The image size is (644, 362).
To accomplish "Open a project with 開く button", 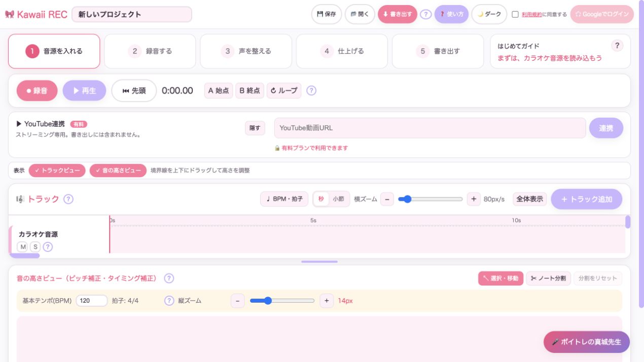I will click(x=360, y=14).
